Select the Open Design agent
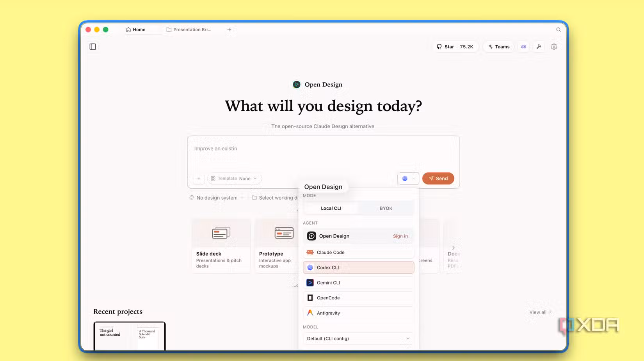Screen dimensions: 644x361 (x=358, y=236)
